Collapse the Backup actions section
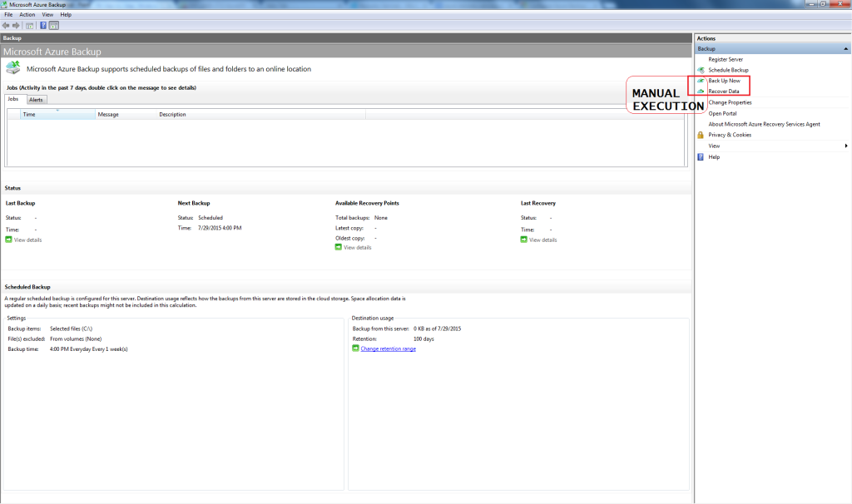 845,49
